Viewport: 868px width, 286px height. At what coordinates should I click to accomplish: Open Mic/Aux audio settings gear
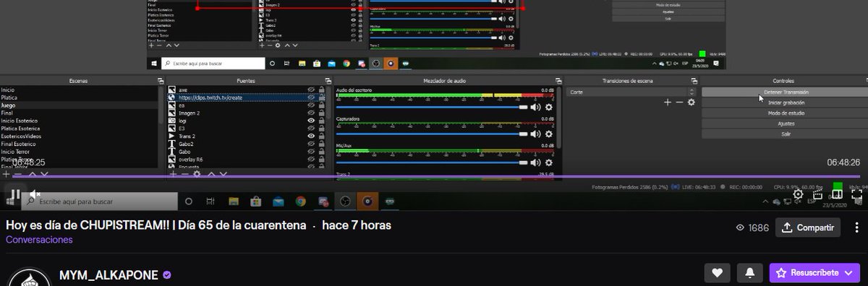pos(548,162)
